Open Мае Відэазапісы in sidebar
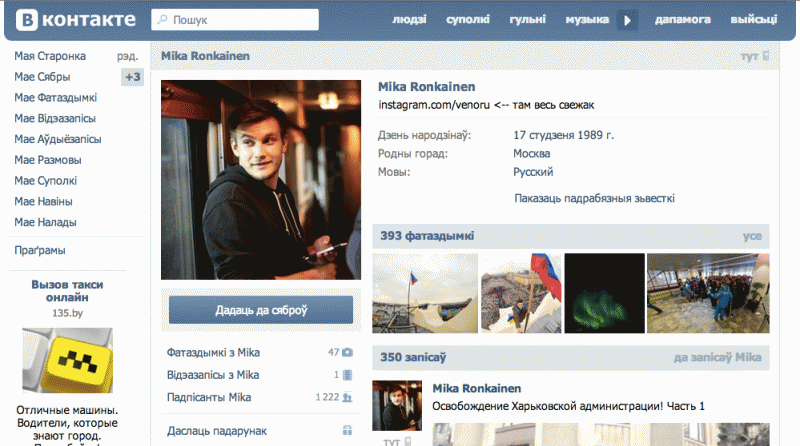The height and width of the screenshot is (446, 800). tap(55, 118)
